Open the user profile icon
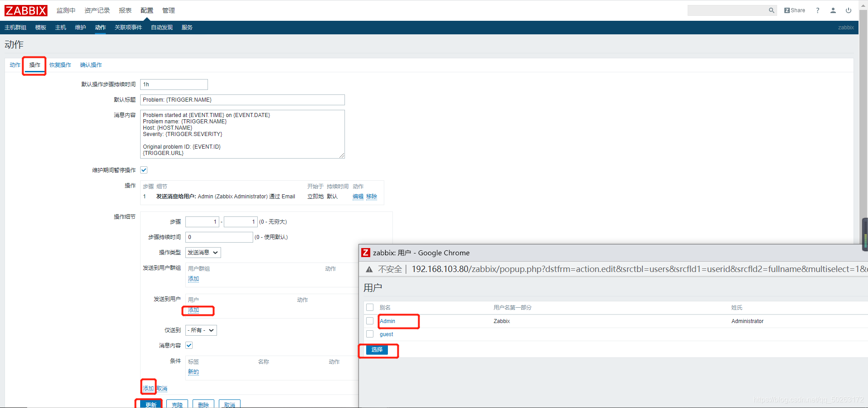This screenshot has width=868, height=408. click(x=833, y=10)
